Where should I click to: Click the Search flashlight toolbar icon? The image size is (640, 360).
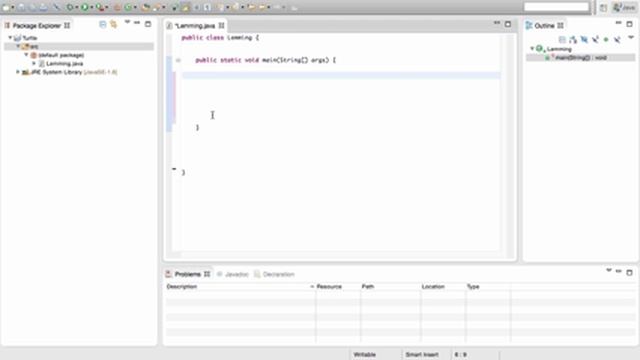pyautogui.click(x=157, y=7)
